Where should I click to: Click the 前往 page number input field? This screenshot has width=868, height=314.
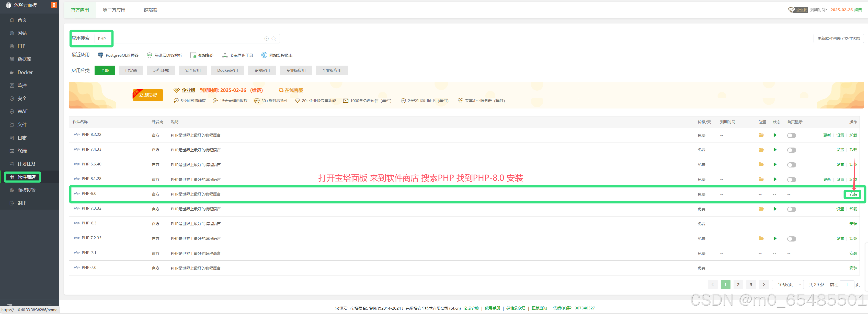(847, 285)
